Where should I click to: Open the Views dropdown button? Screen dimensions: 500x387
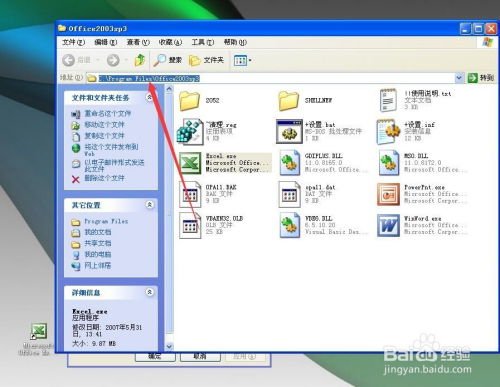coord(243,60)
